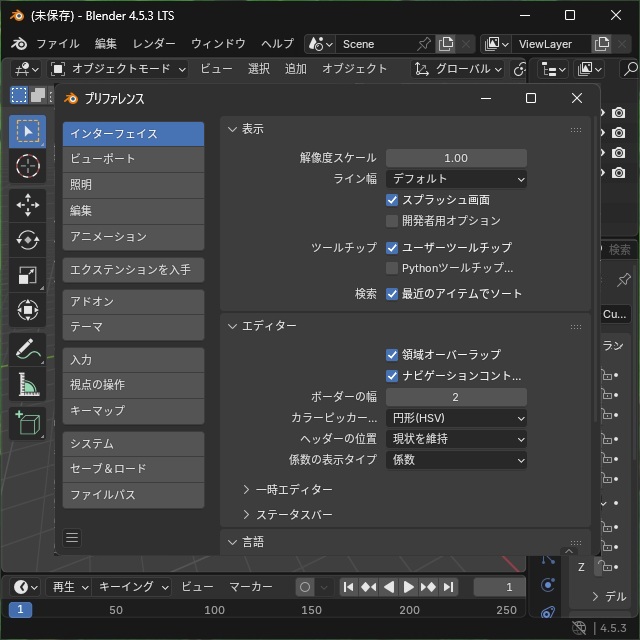640x640 pixels.
Task: Click the pin icon in the properties panel
Action: (624, 280)
